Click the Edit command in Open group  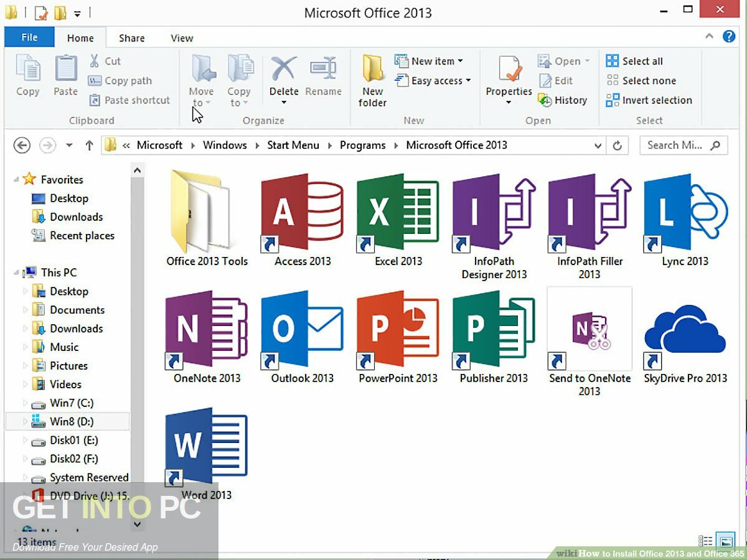(556, 80)
